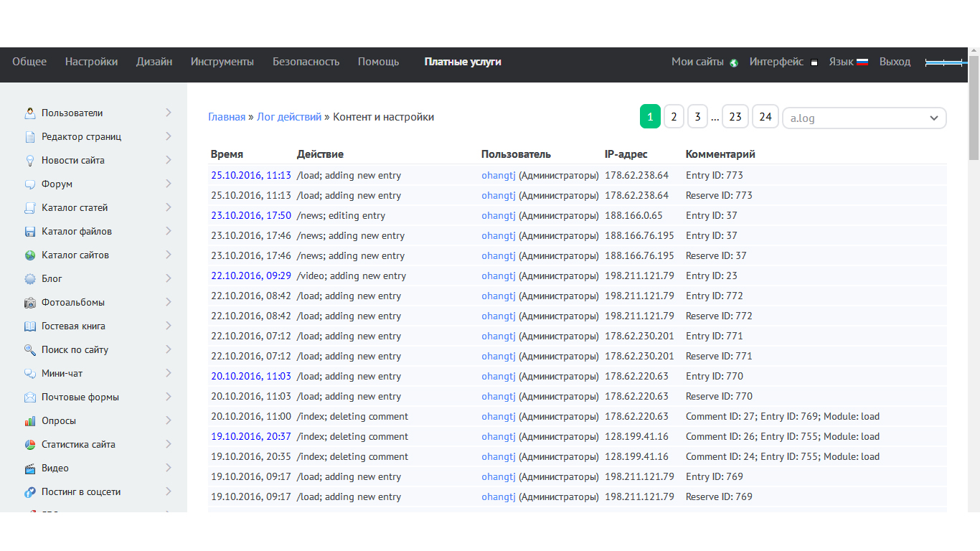Toggle the Интерфейс switch in top bar
The height and width of the screenshot is (551, 980).
[x=814, y=62]
